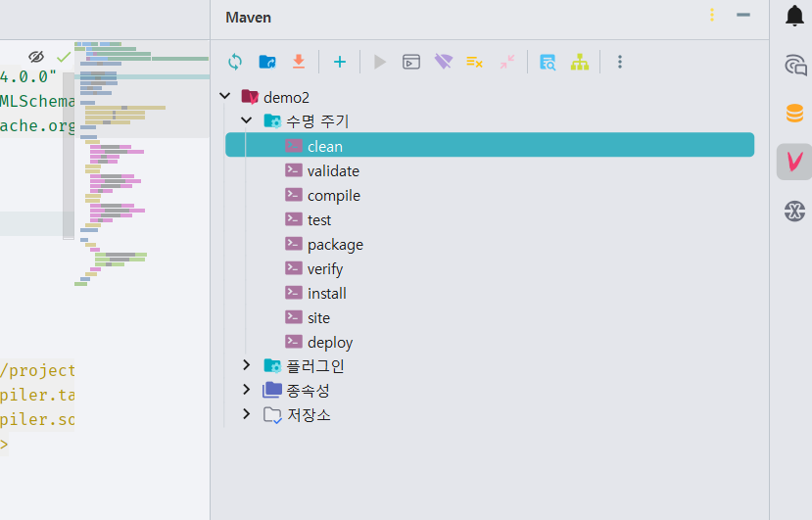Open the dependency analyzer icon
812x520 pixels.
pyautogui.click(x=548, y=62)
